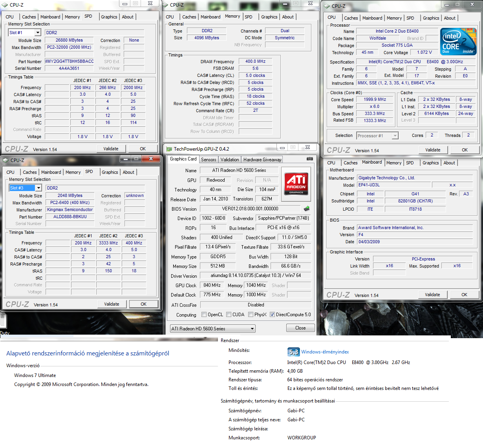Enable the CUDA checkbox
This screenshot has width=483, height=448.
[229, 315]
